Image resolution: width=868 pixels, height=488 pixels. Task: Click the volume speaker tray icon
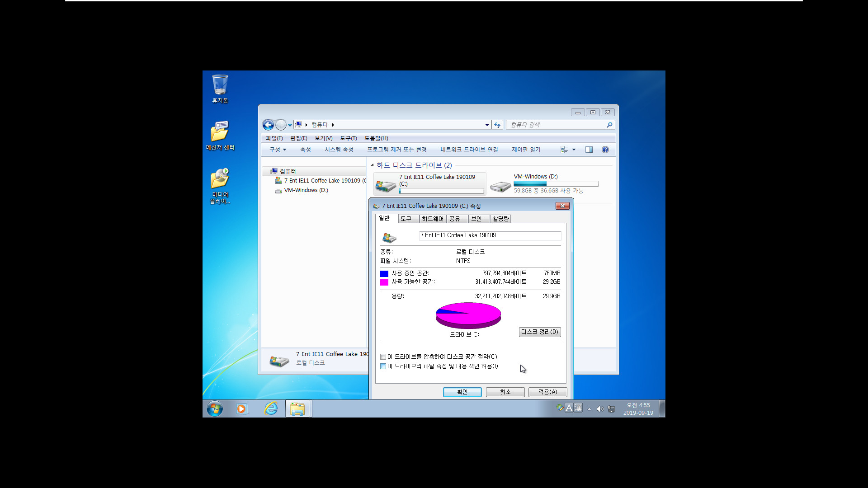click(x=600, y=409)
